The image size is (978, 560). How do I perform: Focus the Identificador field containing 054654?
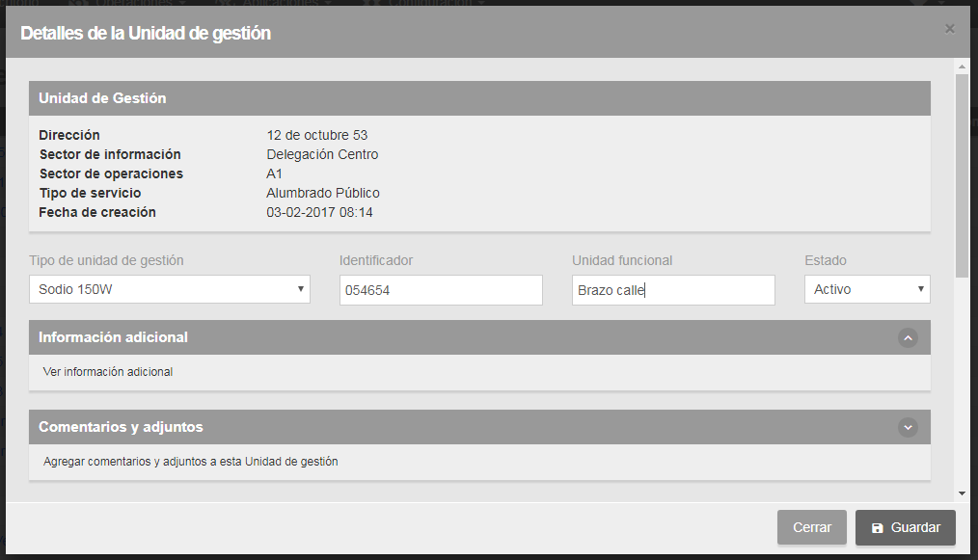441,290
